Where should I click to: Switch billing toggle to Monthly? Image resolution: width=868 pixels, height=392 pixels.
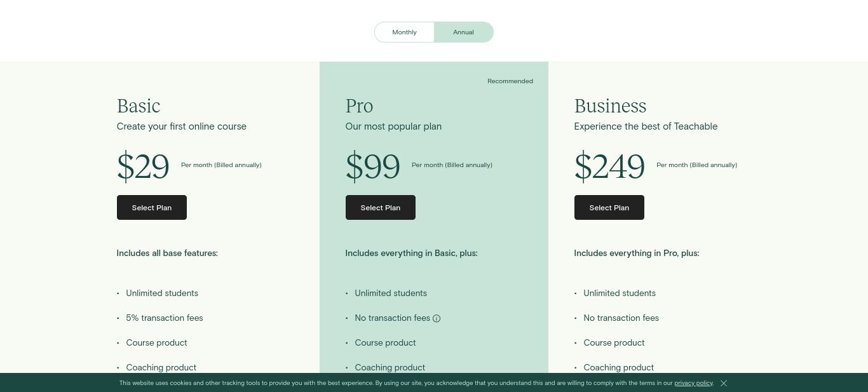click(x=405, y=32)
